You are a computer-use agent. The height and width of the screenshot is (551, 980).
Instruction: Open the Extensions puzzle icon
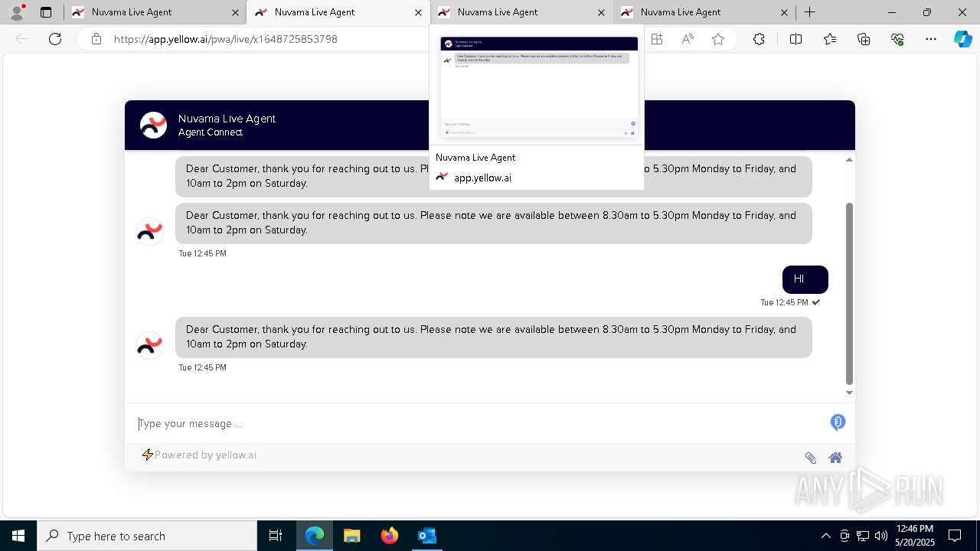759,39
